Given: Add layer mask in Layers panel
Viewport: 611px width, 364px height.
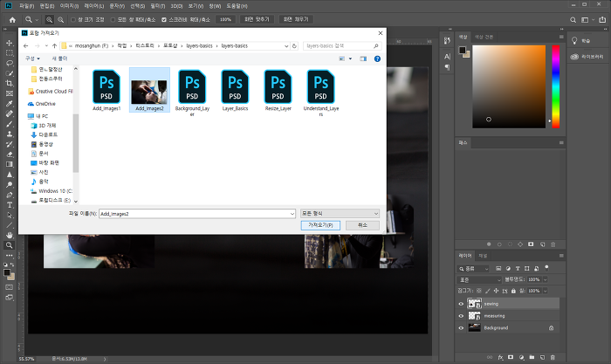Looking at the screenshot, I should point(511,357).
